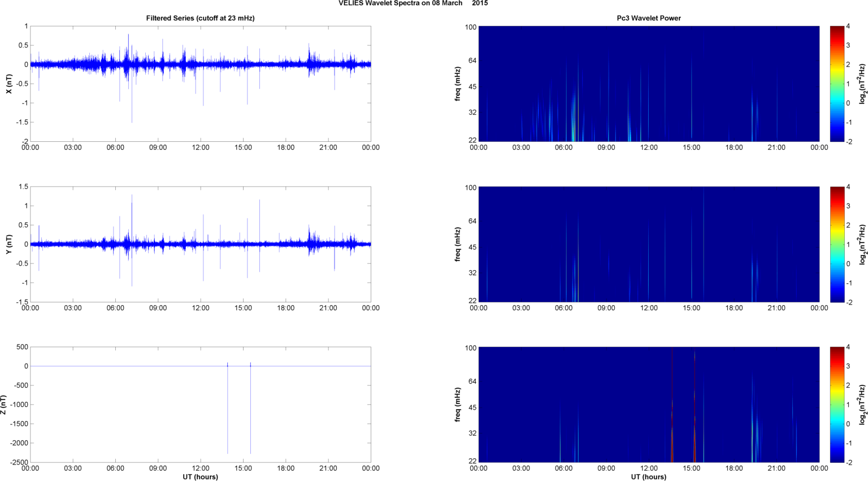The image size is (868, 481).
Task: Click log2(nT²/Hz) label beside middle colorbar
Action: pos(862,244)
